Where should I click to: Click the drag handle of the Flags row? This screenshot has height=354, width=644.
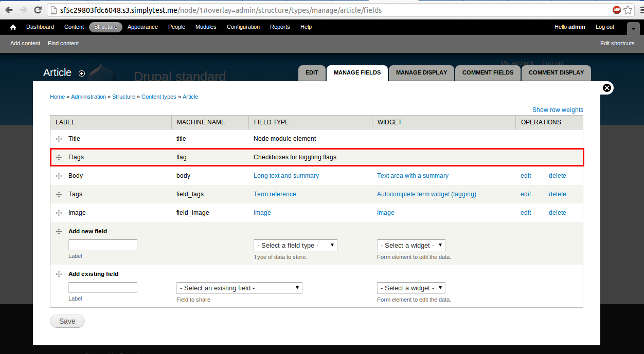[59, 157]
